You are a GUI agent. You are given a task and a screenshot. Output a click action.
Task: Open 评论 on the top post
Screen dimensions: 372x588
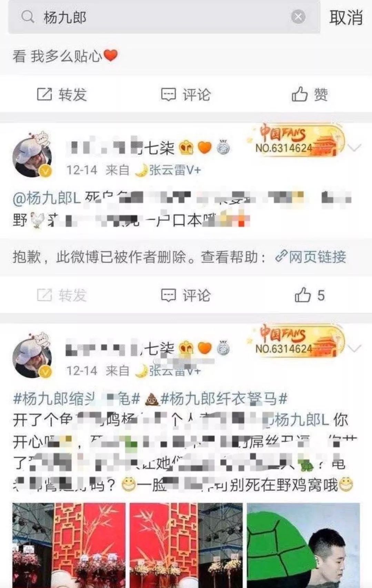tap(186, 94)
